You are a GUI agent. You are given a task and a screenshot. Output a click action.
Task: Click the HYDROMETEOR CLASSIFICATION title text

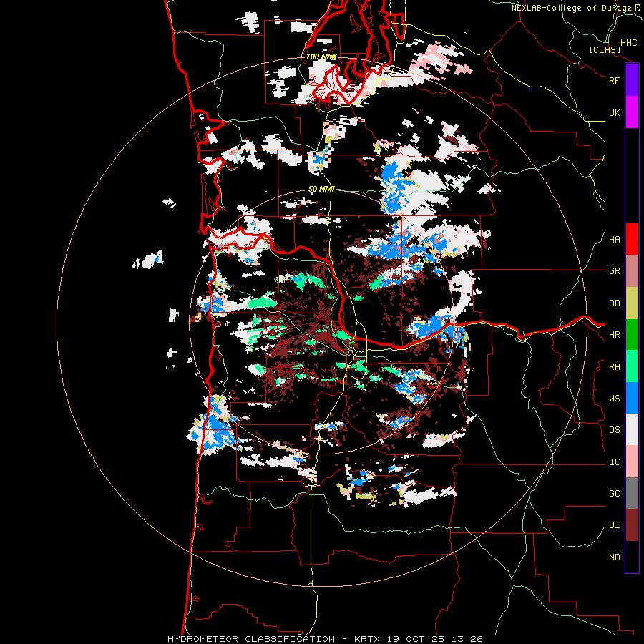[251, 639]
